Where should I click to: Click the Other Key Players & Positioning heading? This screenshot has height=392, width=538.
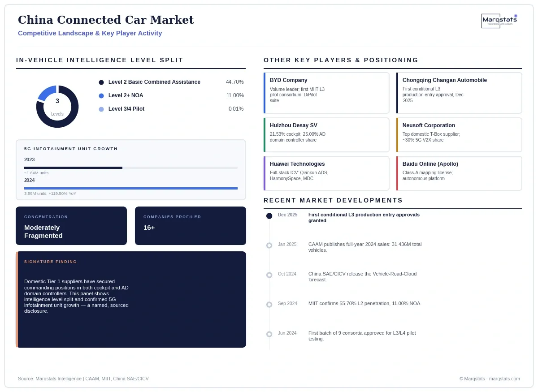tap(341, 60)
